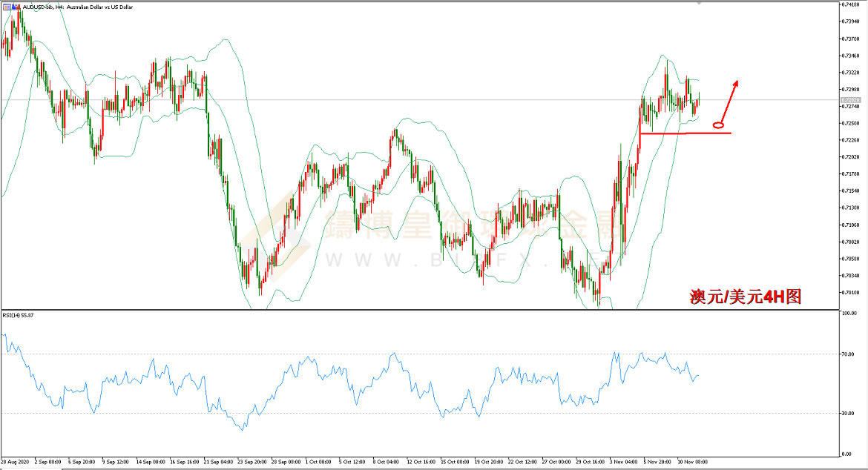Click the 0.72500 level on price axis
Screen dimensions: 868x470
tap(851, 123)
